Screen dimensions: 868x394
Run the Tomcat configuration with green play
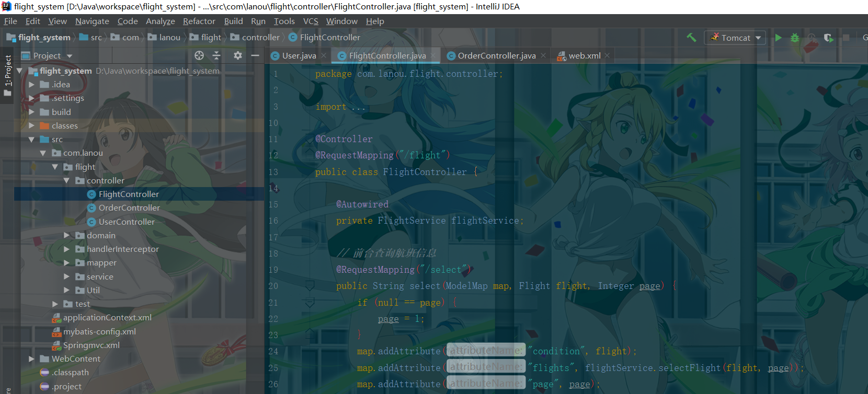(778, 38)
